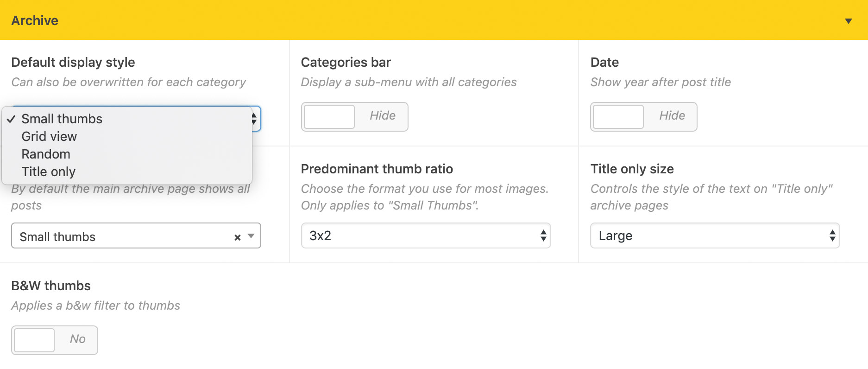
Task: Click the Hide label under Categories bar
Action: (x=382, y=115)
